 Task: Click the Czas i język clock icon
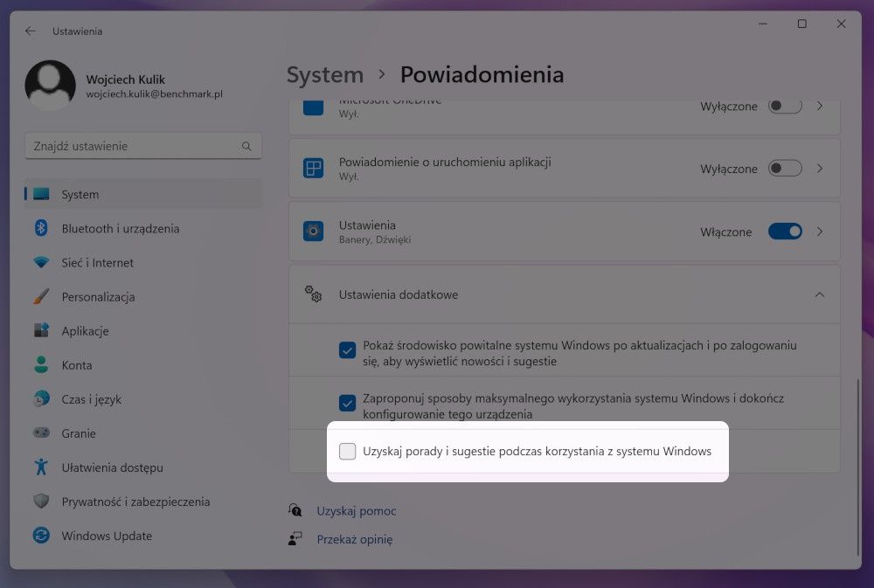41,398
